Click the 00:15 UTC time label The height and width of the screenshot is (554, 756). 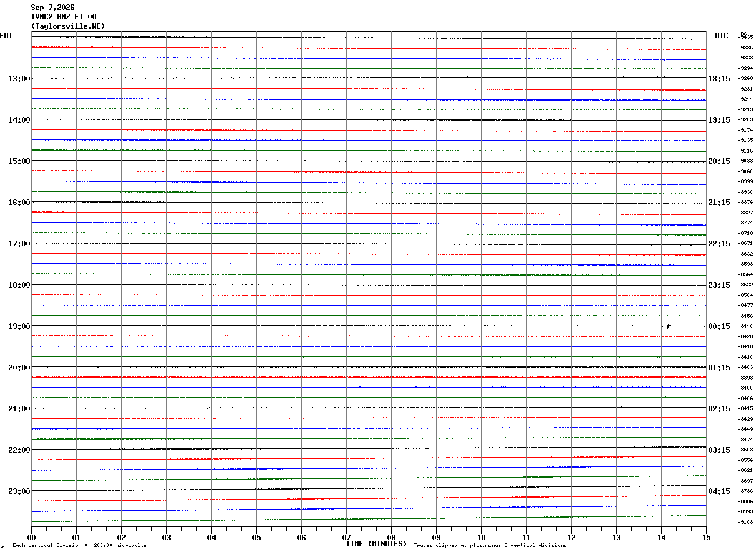[719, 326]
